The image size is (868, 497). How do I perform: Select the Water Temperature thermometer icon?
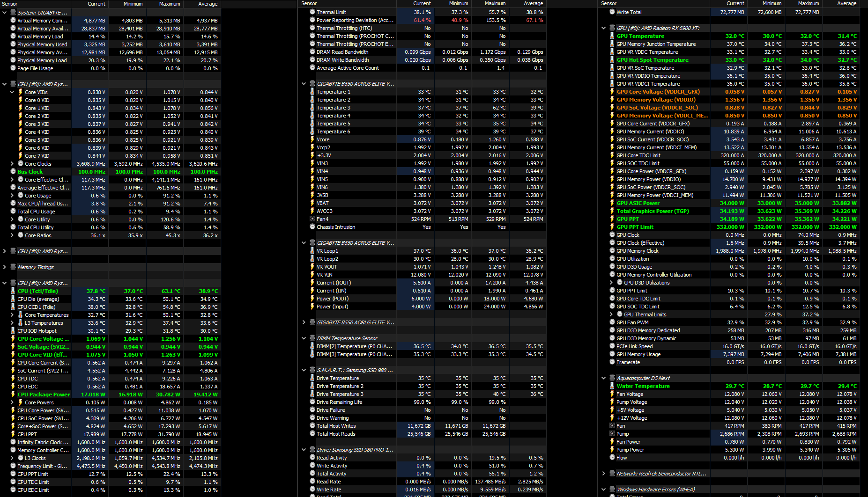612,386
